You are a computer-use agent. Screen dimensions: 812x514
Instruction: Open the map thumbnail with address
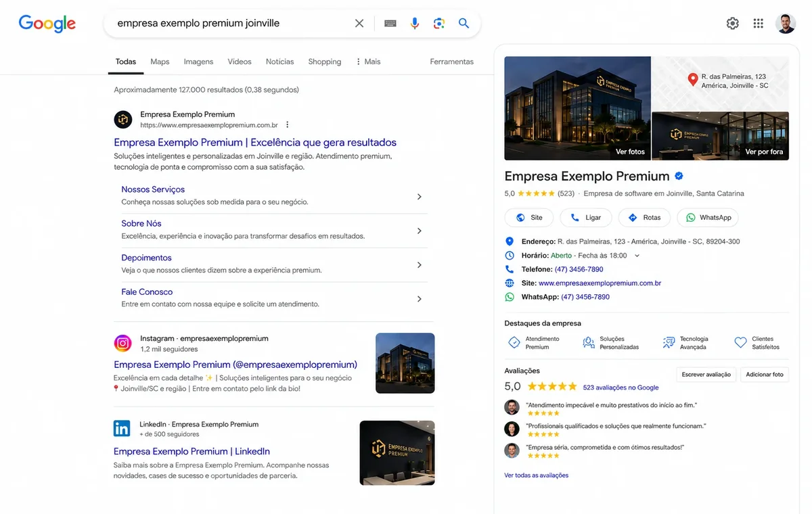pyautogui.click(x=720, y=83)
